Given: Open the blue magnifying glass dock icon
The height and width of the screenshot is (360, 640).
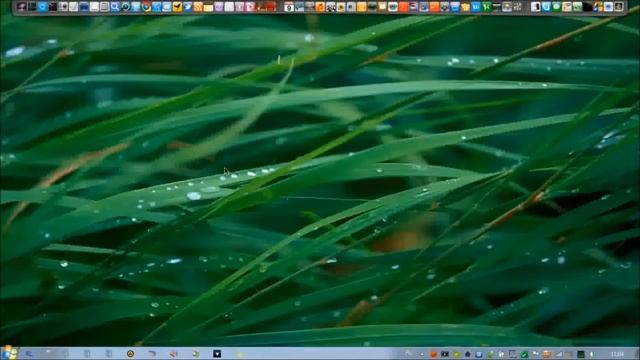Looking at the screenshot, I should pyautogui.click(x=115, y=7).
